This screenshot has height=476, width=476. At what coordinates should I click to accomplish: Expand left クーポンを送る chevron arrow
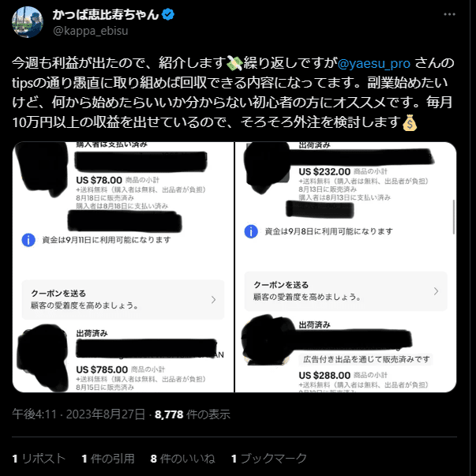click(x=214, y=300)
